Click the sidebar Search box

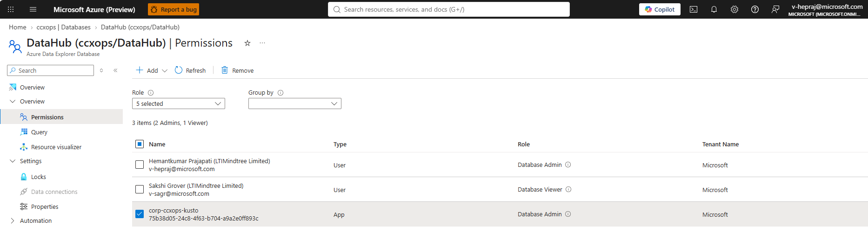pyautogui.click(x=51, y=70)
